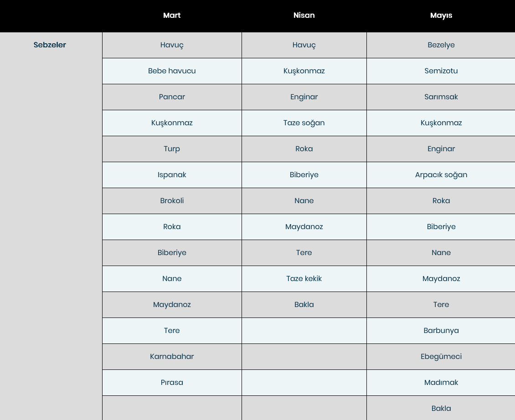
Task: Select Arpacık soğan in Mayıs column
Action: click(x=441, y=175)
